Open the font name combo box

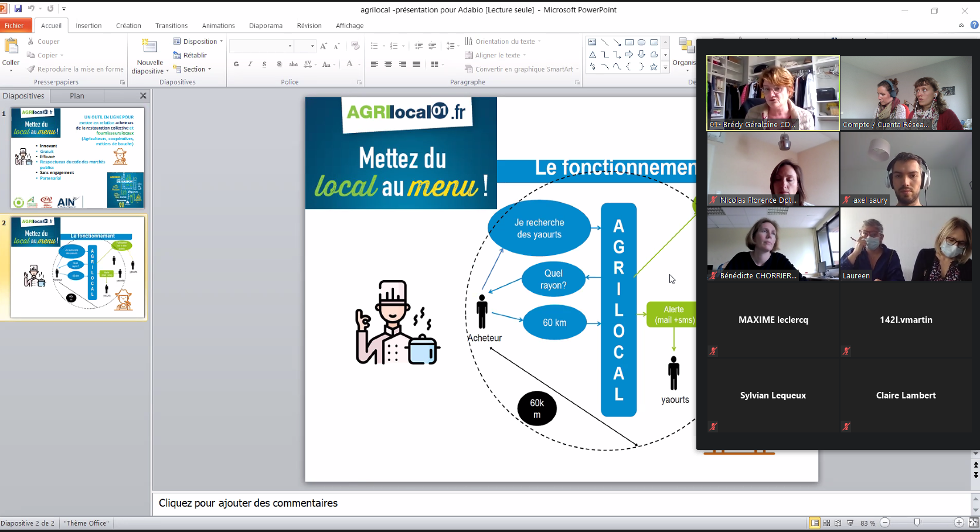click(x=261, y=46)
